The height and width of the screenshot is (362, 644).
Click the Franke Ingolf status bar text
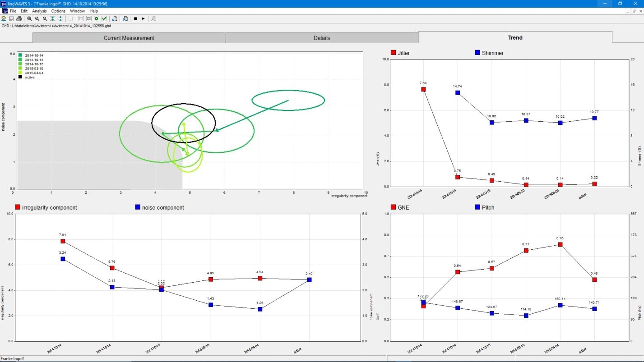pyautogui.click(x=12, y=358)
